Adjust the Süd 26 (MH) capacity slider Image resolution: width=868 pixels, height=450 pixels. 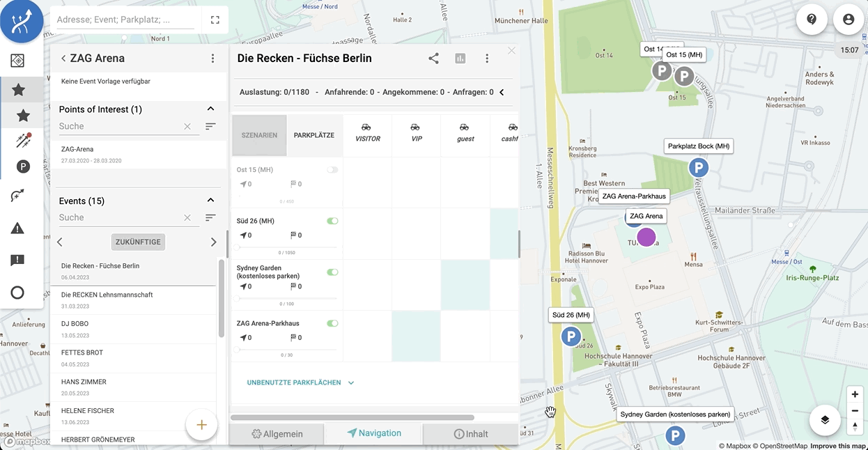pos(287,247)
